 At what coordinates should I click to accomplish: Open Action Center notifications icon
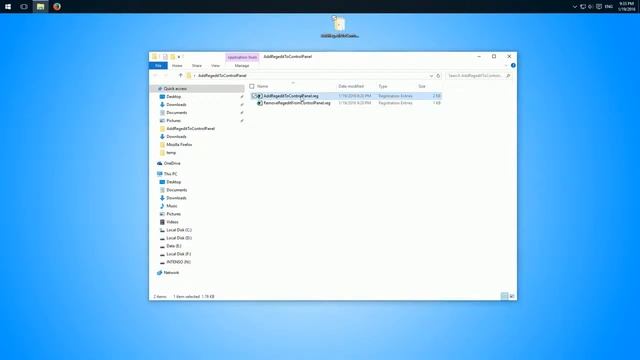click(x=599, y=7)
